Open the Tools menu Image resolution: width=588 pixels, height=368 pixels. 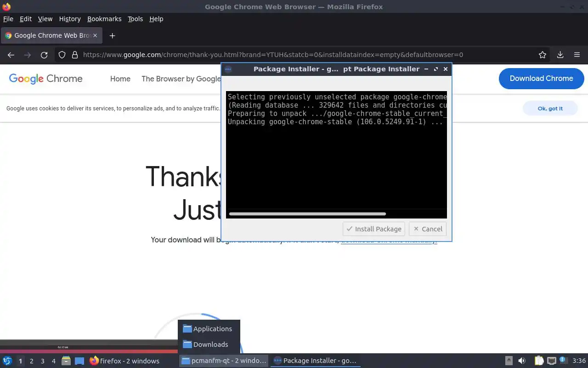tap(135, 19)
